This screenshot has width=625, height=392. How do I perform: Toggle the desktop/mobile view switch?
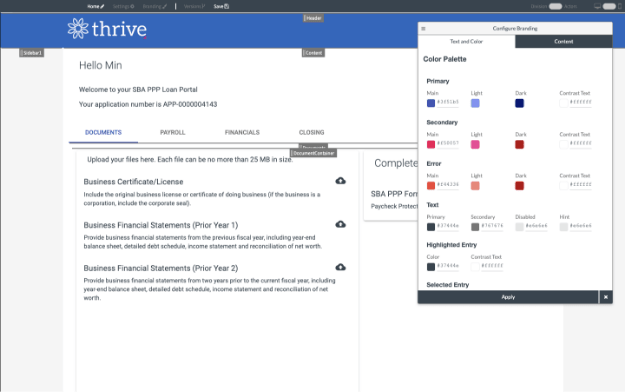pyautogui.click(x=609, y=6)
